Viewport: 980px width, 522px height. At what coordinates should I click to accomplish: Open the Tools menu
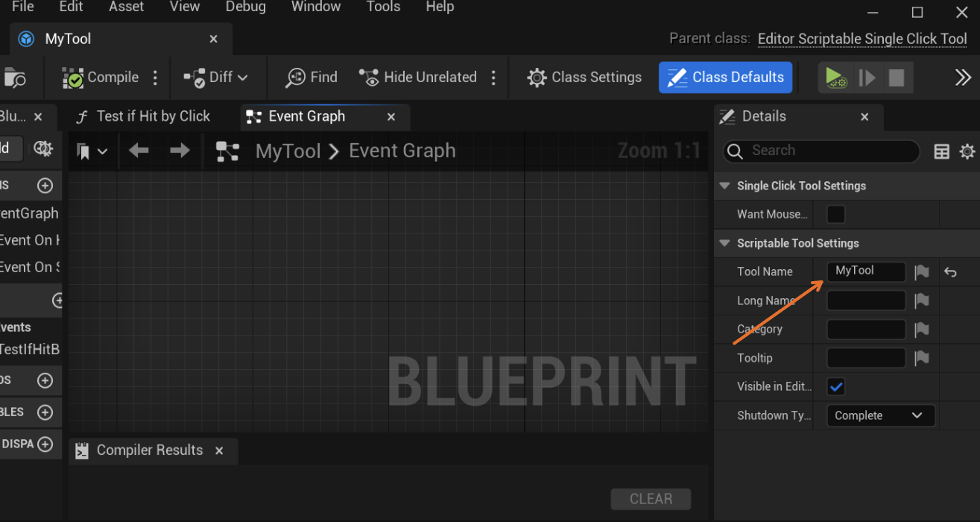(x=384, y=7)
